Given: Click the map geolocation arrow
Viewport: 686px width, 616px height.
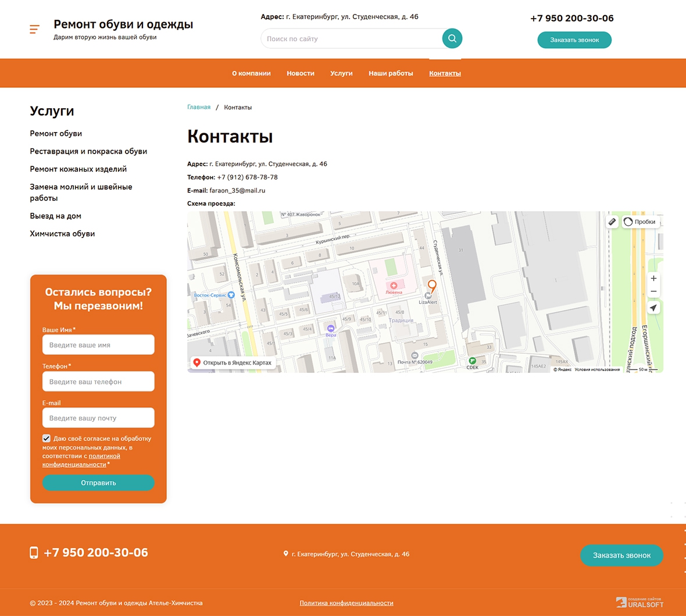Looking at the screenshot, I should pyautogui.click(x=653, y=308).
